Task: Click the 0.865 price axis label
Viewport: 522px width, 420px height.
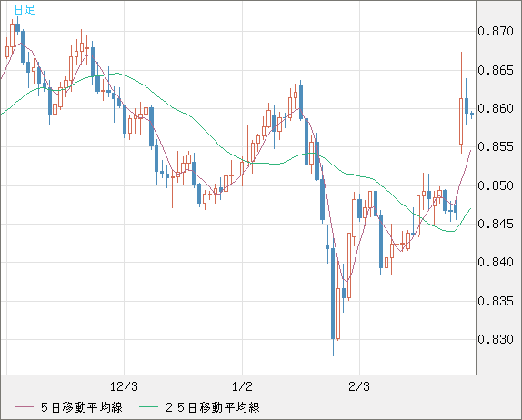Action: tap(496, 70)
